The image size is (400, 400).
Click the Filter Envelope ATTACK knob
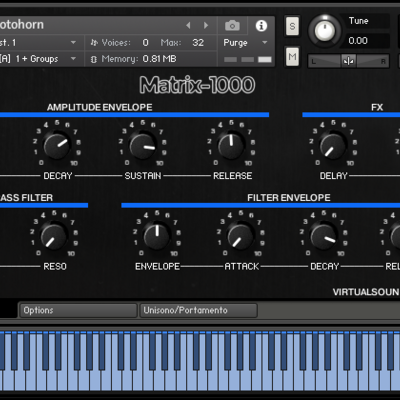tap(241, 236)
